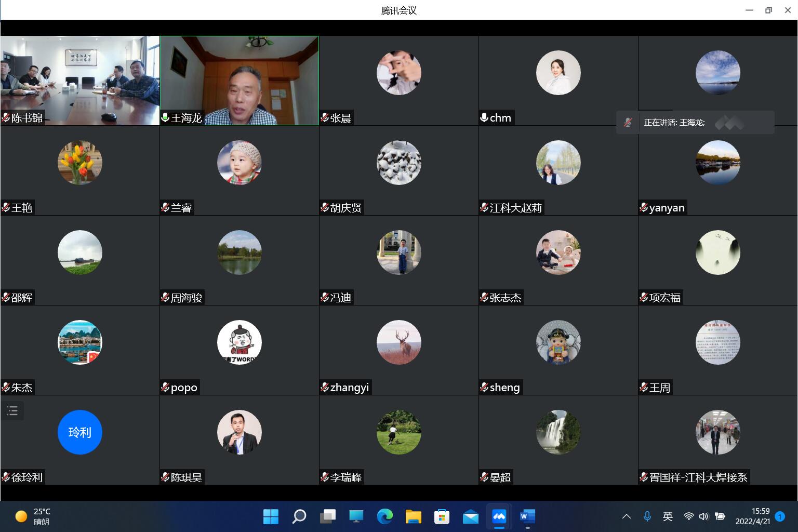Click the participant list icon at left

12,411
